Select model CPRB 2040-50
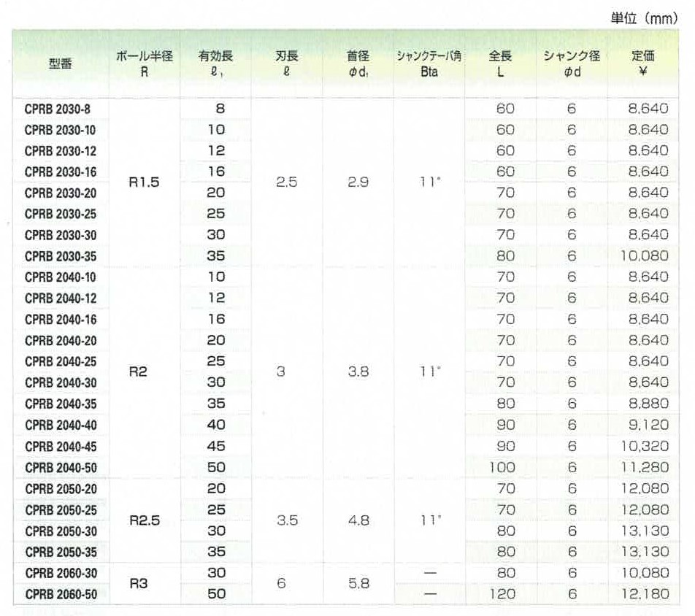Screen dimensions: 695x616 61,468
